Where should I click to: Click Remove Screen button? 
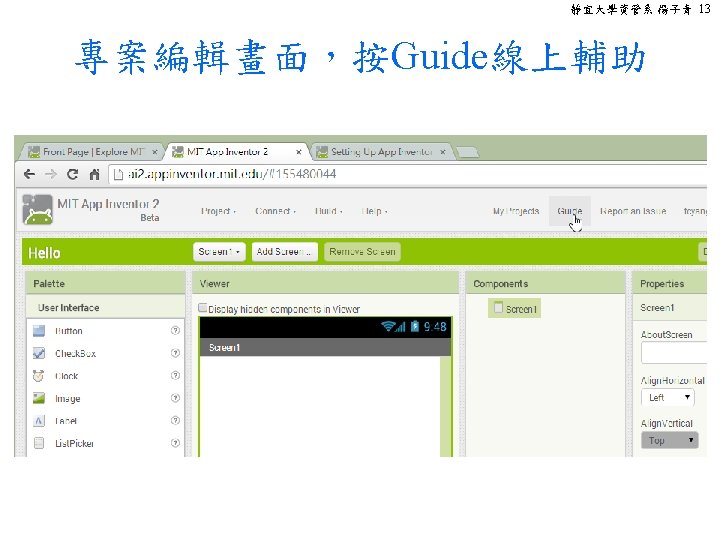(x=362, y=252)
